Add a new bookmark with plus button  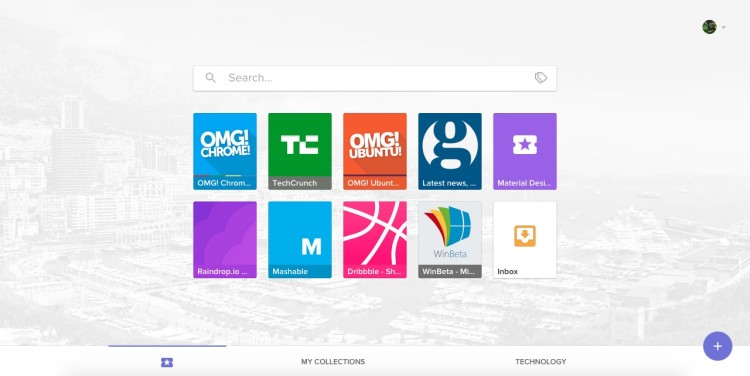[717, 346]
